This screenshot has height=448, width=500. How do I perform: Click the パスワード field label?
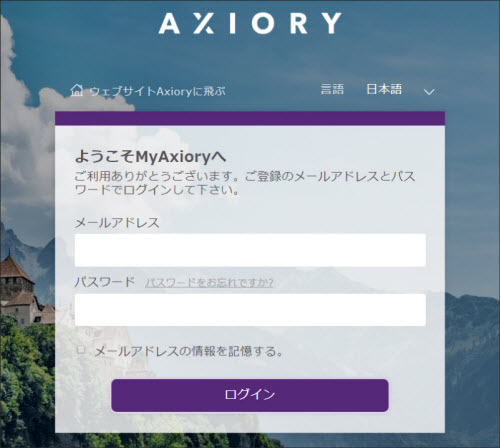(105, 282)
